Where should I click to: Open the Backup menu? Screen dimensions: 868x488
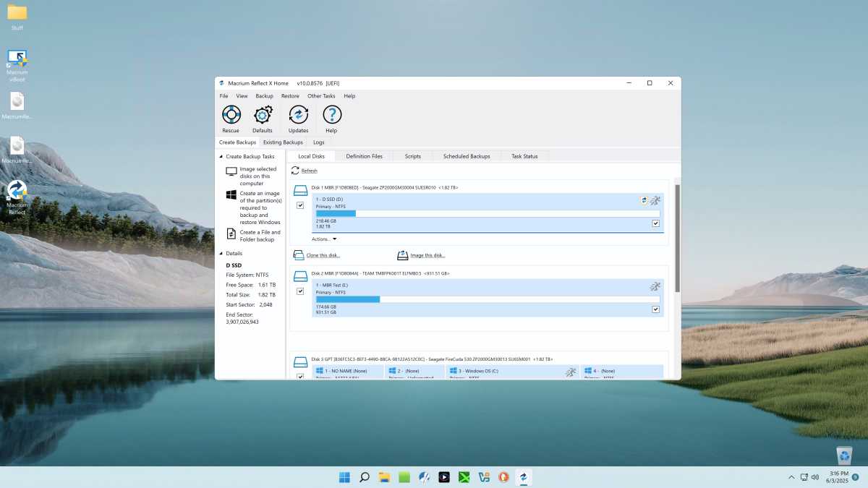point(264,95)
